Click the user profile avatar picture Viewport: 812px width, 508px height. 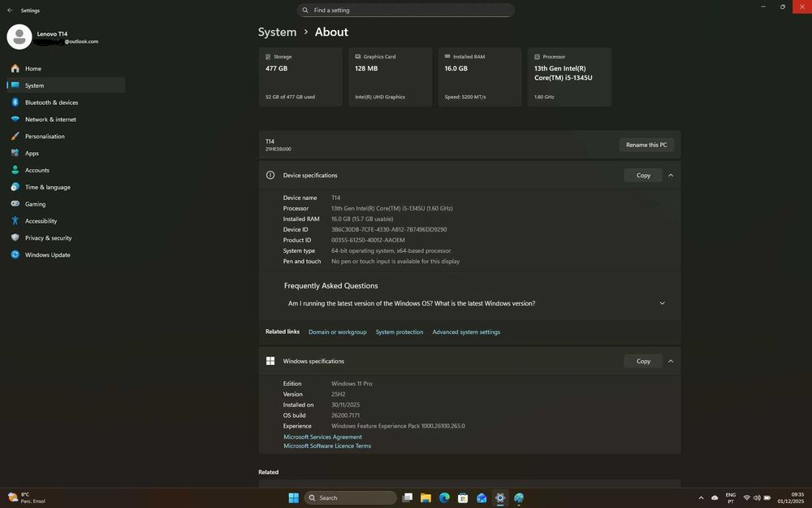click(x=19, y=37)
